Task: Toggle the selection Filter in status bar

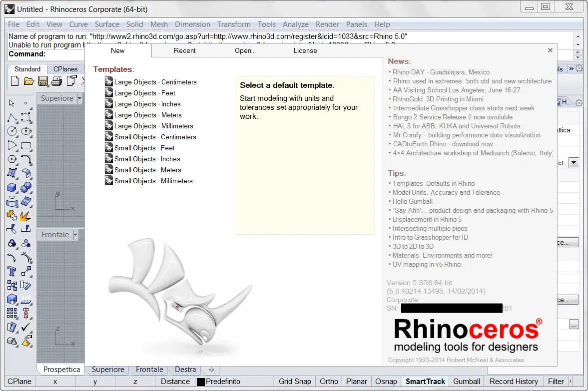Action: click(x=556, y=381)
